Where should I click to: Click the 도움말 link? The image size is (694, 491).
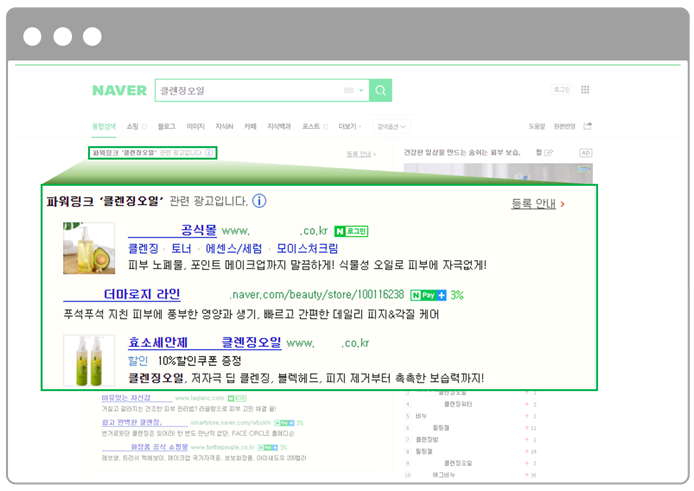click(536, 127)
